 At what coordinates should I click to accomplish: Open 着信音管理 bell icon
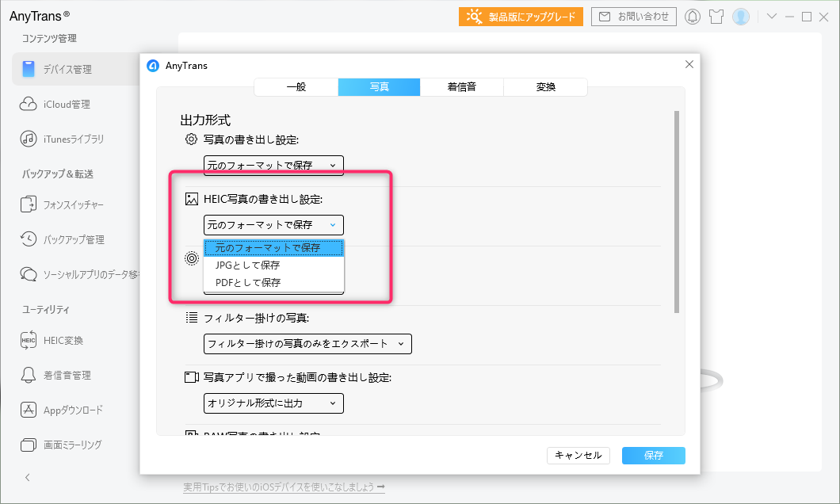(28, 375)
